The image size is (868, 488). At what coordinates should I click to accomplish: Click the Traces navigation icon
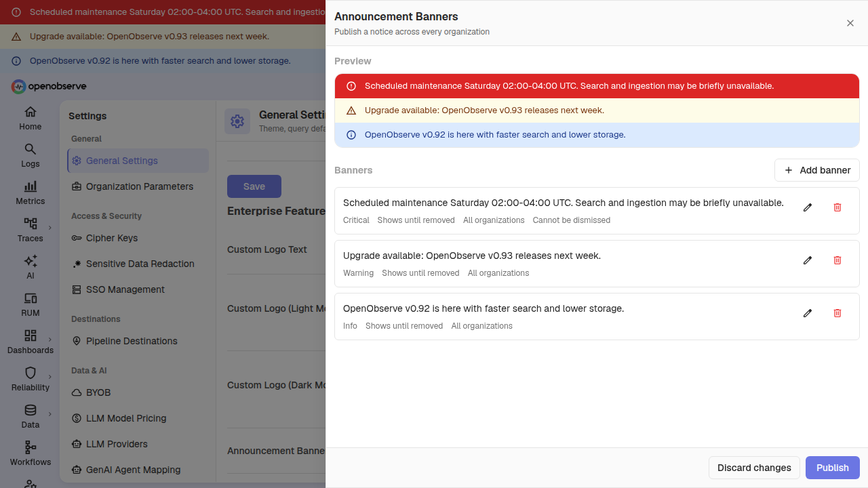[x=31, y=224]
